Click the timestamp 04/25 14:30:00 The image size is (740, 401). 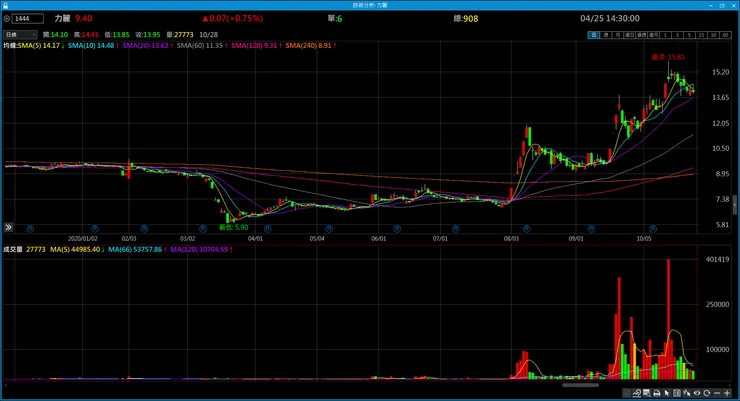[610, 19]
